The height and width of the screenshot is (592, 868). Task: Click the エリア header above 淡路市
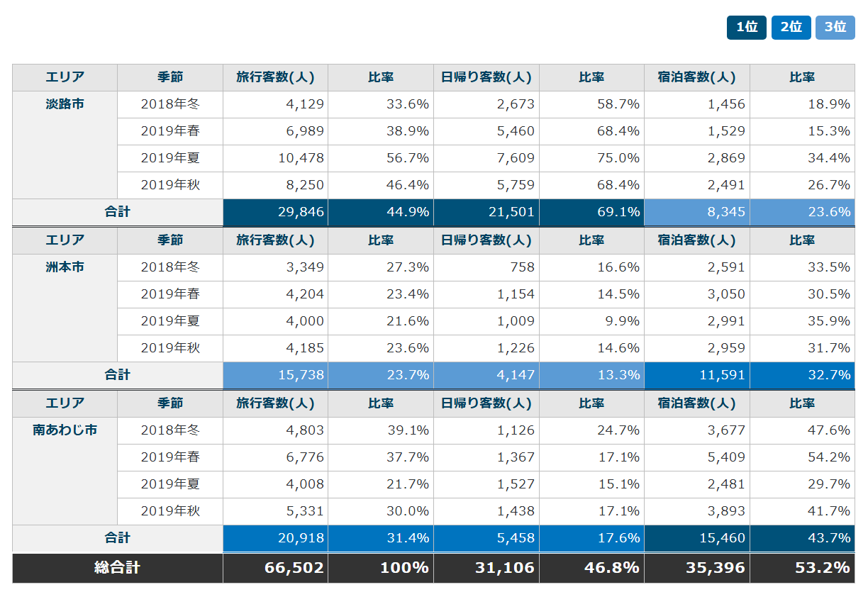(65, 77)
